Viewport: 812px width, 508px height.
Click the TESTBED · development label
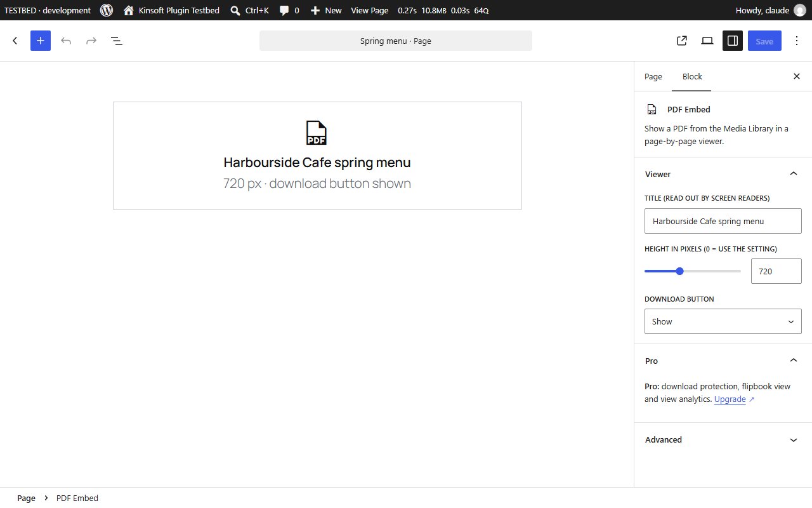[48, 10]
